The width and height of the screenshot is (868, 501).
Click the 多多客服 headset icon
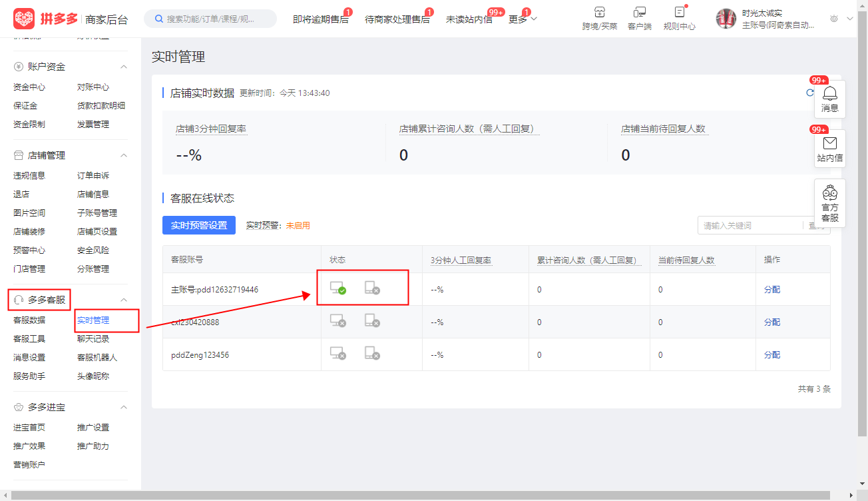click(19, 300)
